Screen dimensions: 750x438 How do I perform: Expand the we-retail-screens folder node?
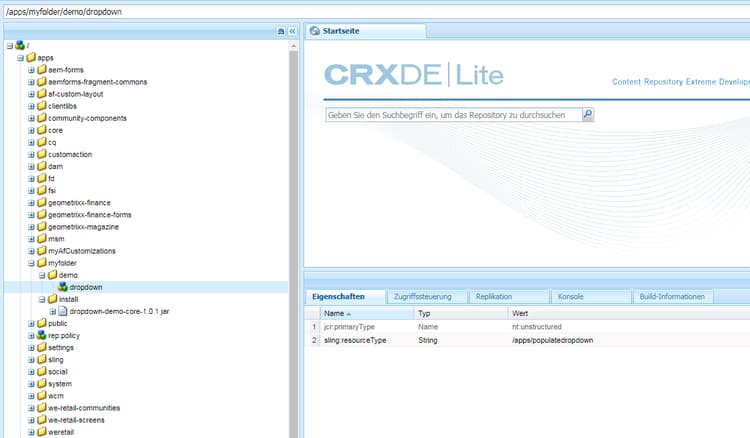pyautogui.click(x=31, y=420)
